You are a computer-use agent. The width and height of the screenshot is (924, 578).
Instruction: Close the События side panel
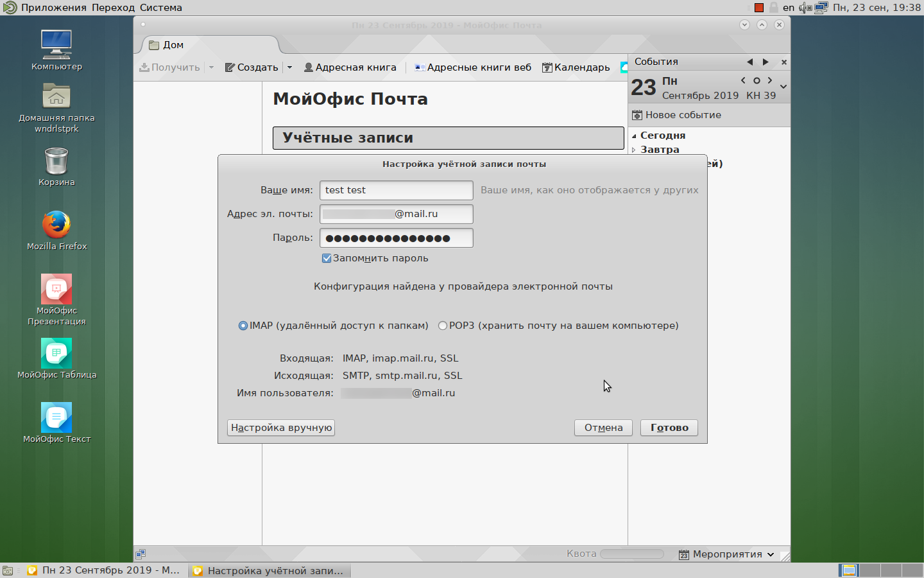coord(784,62)
